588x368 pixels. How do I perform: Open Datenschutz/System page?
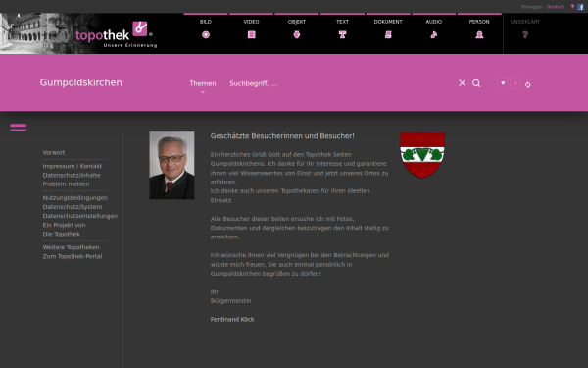pyautogui.click(x=73, y=207)
